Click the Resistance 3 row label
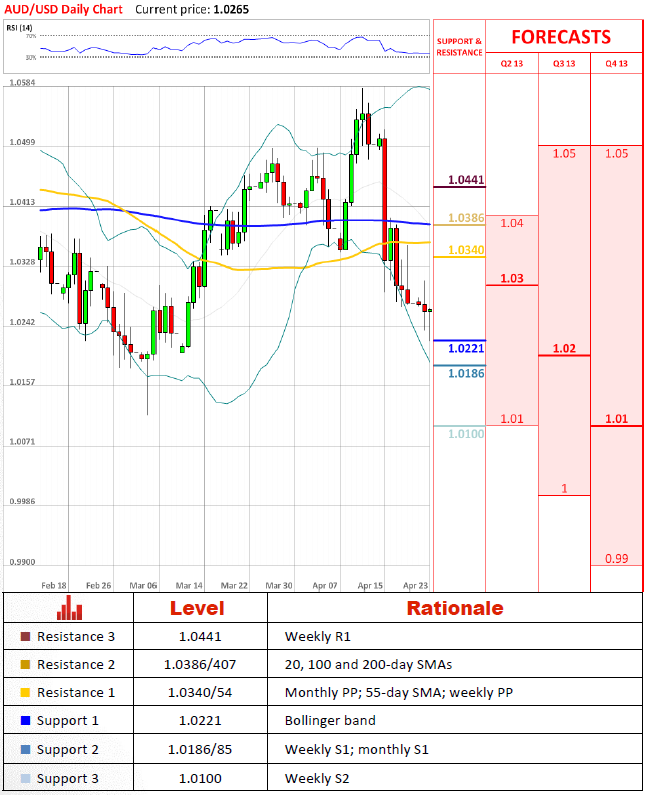The height and width of the screenshot is (795, 648). pos(76,637)
